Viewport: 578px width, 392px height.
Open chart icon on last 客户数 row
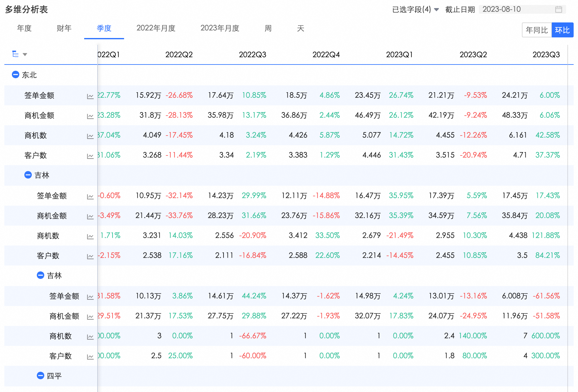click(x=90, y=357)
